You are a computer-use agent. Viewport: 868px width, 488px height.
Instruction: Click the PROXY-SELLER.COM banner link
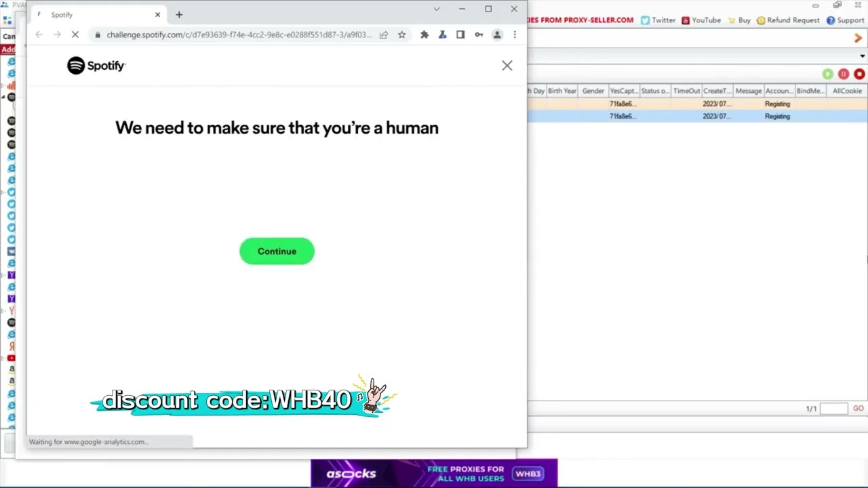point(580,20)
